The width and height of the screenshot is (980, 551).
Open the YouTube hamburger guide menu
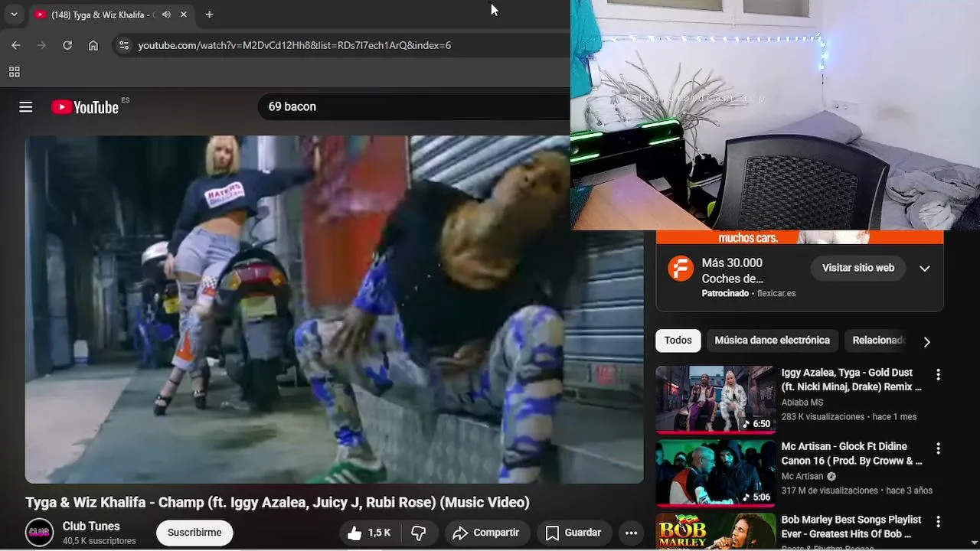[26, 107]
